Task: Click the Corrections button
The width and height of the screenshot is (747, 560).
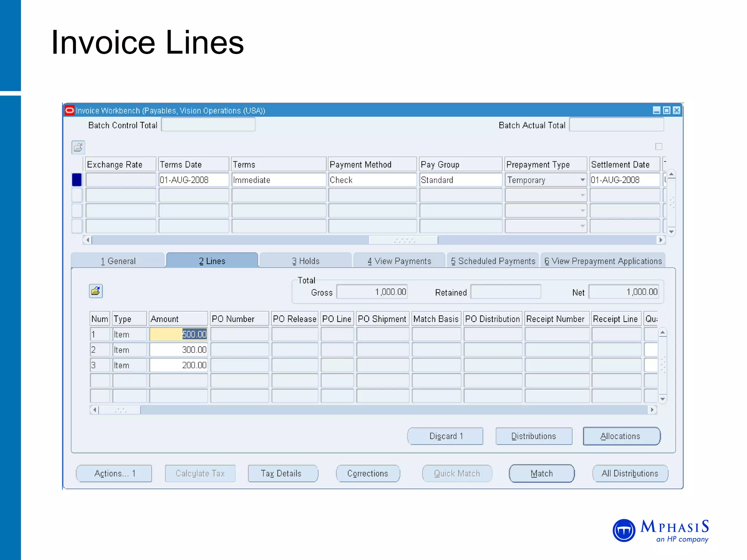Action: point(368,473)
